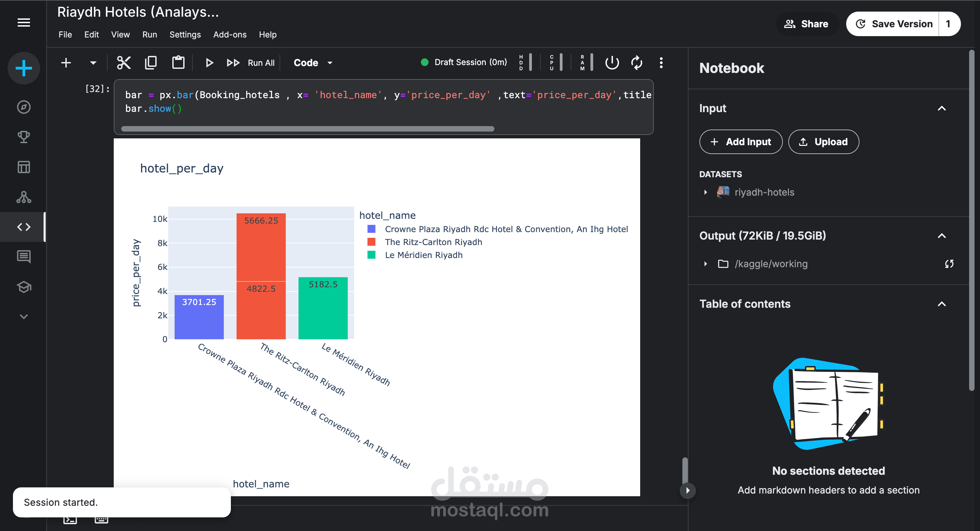Click the Save Version button

pyautogui.click(x=893, y=24)
